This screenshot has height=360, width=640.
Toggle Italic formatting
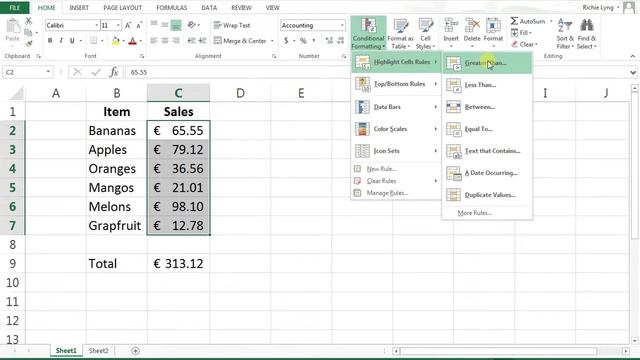(61, 40)
